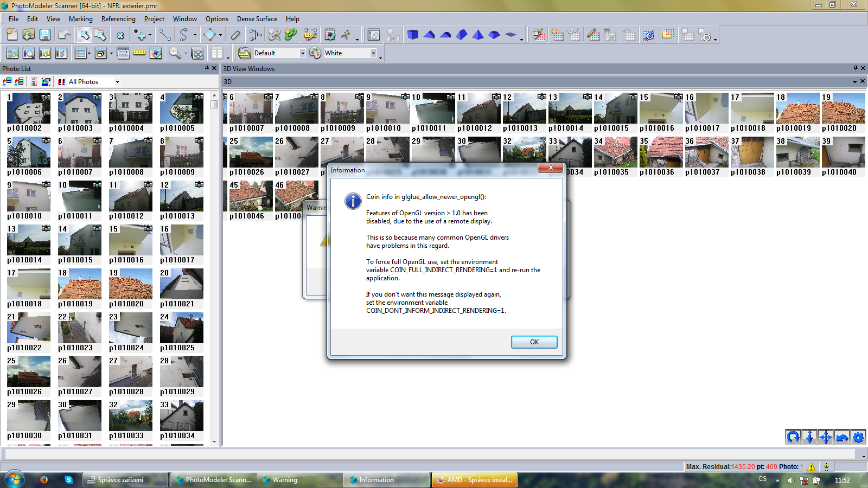Click the zoom magnifier icon
Viewport: 868px width, 488px height.
(175, 53)
